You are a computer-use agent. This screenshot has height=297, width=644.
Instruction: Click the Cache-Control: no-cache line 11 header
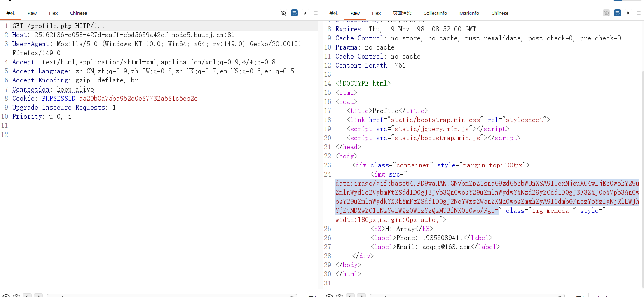[378, 57]
